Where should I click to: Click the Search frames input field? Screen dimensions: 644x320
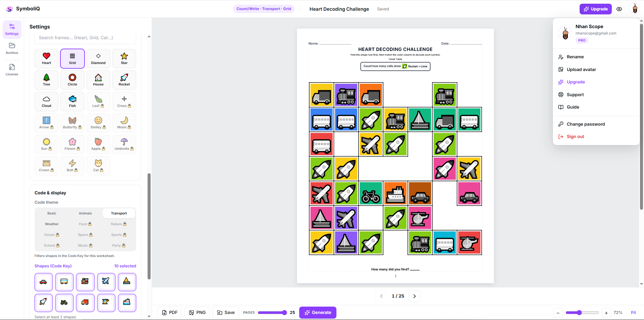click(x=85, y=38)
